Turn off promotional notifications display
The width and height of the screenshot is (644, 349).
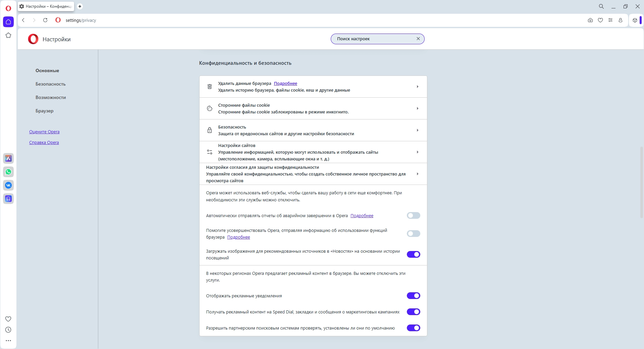click(x=414, y=296)
